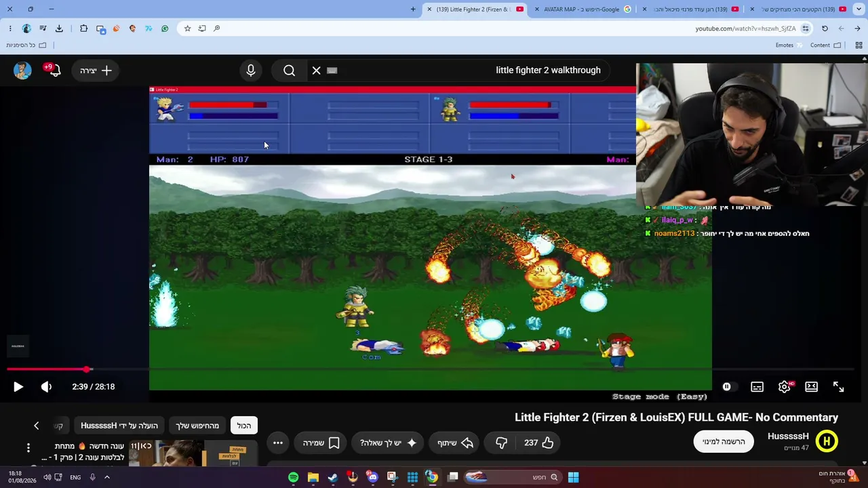Open YouTube notifications bell
868x488 pixels.
click(x=52, y=70)
